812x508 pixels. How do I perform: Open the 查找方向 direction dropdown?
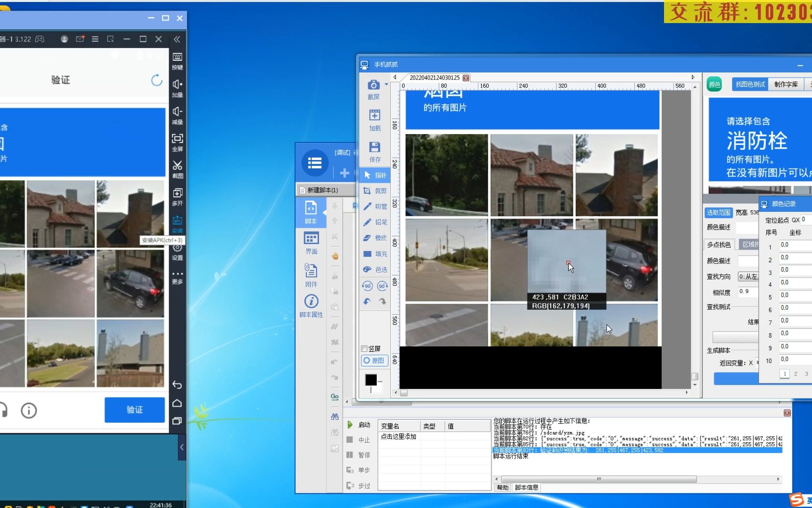click(748, 276)
